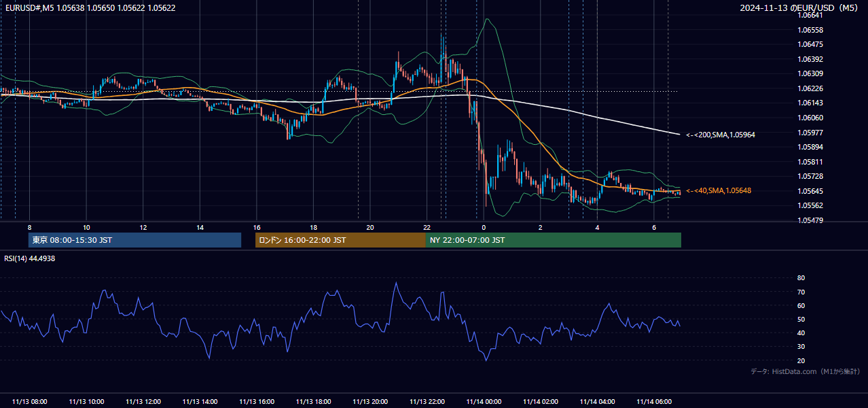Click the RSI scale value 40
868x408 pixels.
801,333
